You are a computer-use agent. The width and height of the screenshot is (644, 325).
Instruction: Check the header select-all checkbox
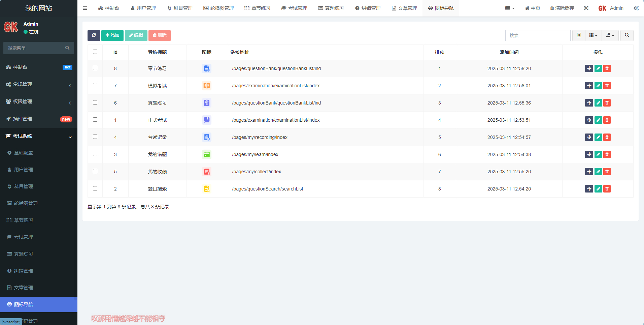coord(95,52)
